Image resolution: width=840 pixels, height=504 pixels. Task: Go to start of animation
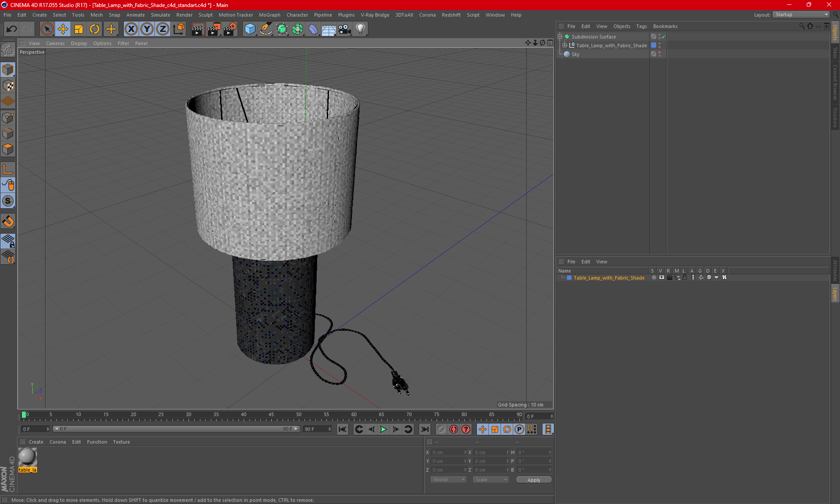pos(342,429)
